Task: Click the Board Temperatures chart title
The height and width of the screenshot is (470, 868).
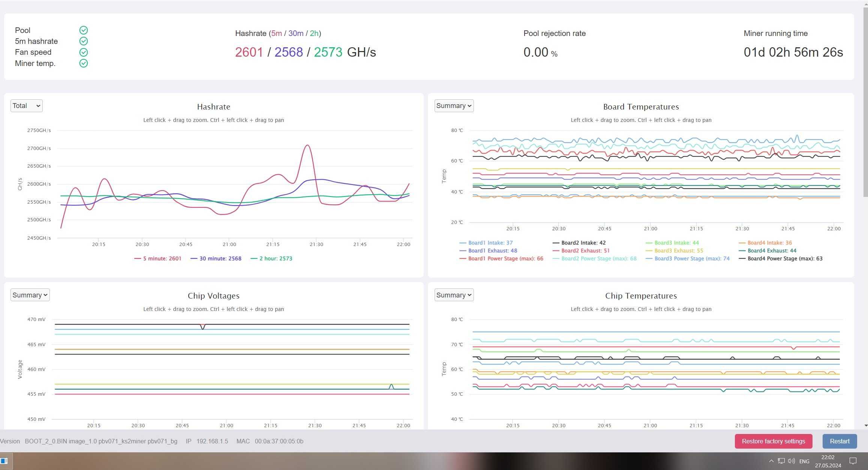Action: 641,107
